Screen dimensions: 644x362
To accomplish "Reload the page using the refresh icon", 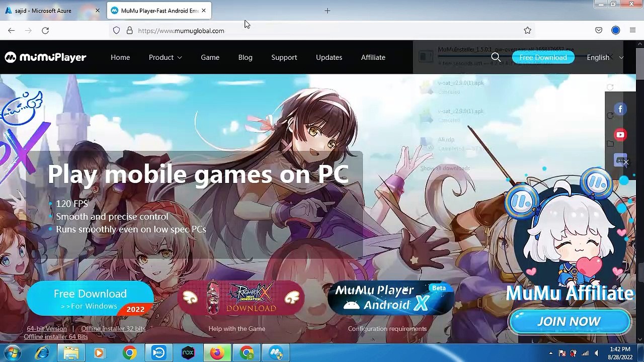I will click(x=45, y=31).
